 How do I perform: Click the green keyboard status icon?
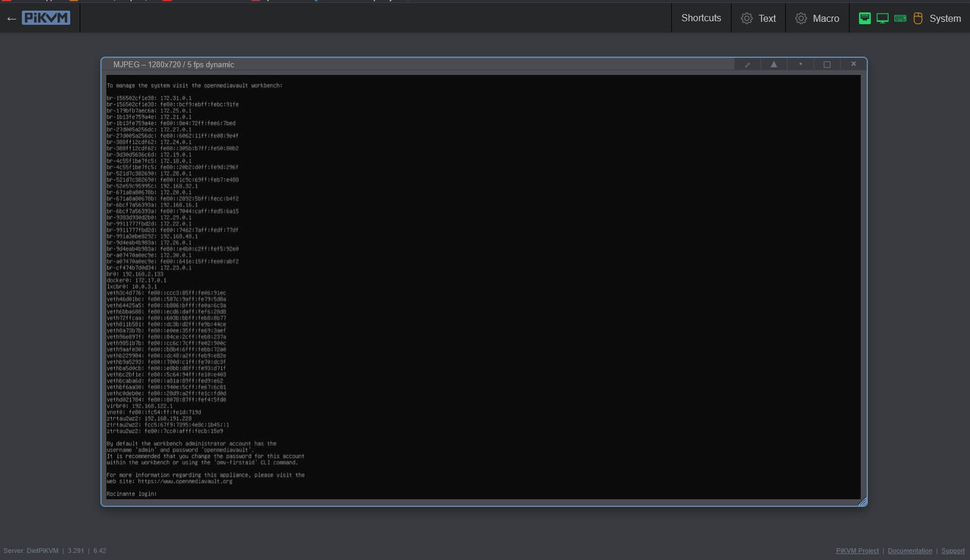pos(900,18)
